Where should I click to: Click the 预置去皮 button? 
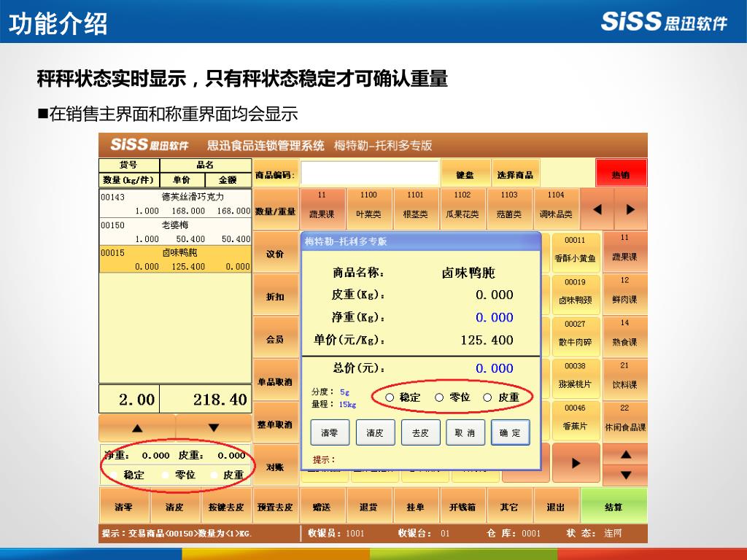click(x=275, y=507)
